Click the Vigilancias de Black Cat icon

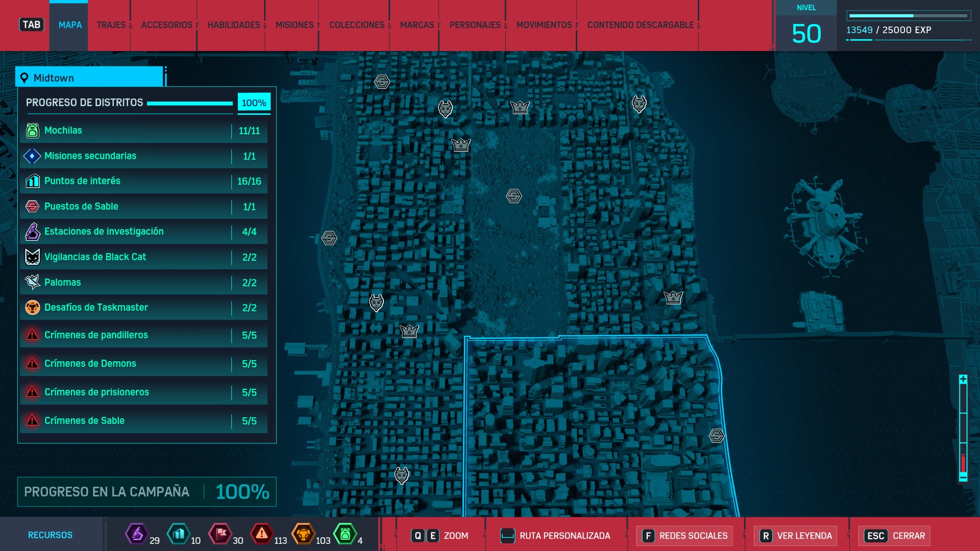coord(32,257)
